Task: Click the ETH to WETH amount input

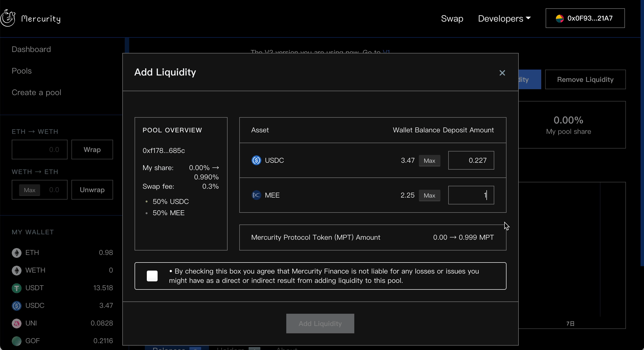Action: tap(39, 150)
